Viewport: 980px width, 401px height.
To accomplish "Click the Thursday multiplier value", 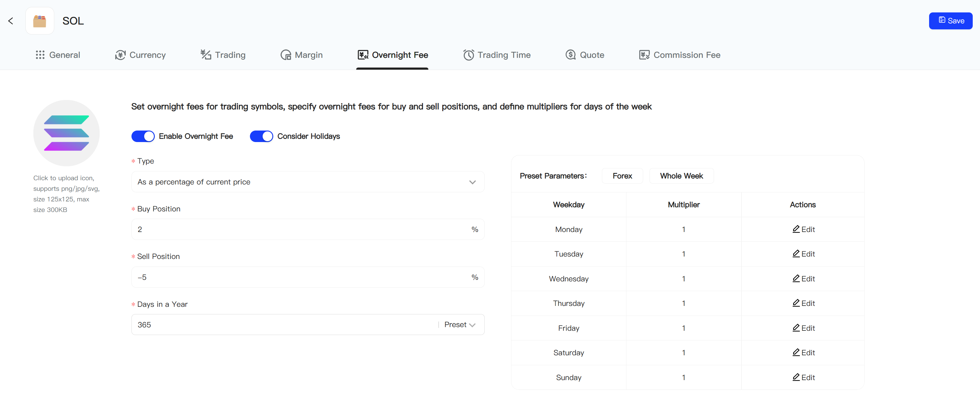I will tap(684, 303).
